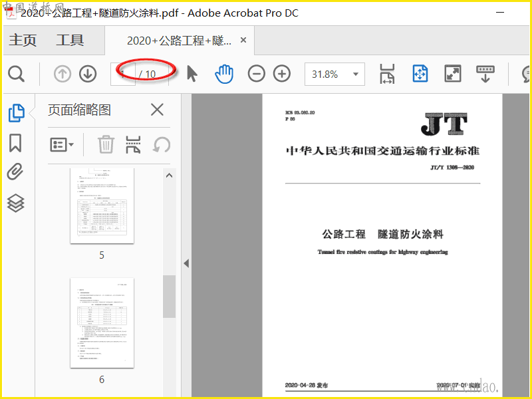Viewport: 532px width, 399px height.
Task: Go to next page arrow
Action: 88,74
